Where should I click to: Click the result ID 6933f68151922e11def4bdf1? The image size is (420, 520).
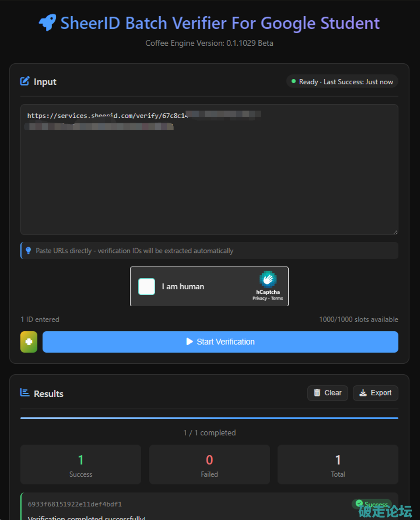(x=75, y=504)
